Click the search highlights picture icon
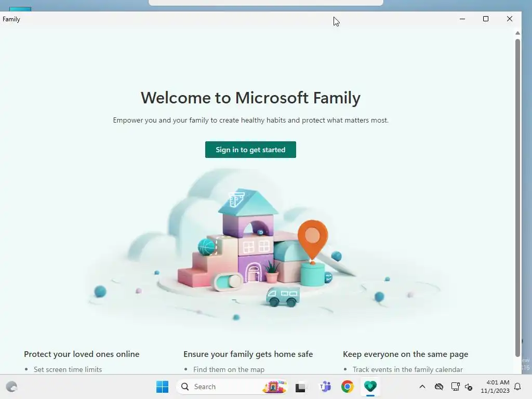 coord(274,387)
